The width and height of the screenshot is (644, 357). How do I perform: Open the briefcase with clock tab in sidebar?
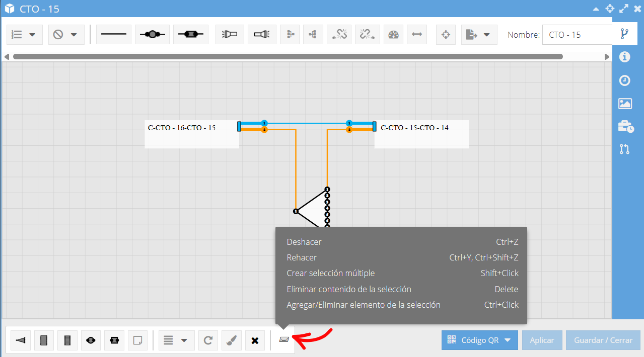625,126
